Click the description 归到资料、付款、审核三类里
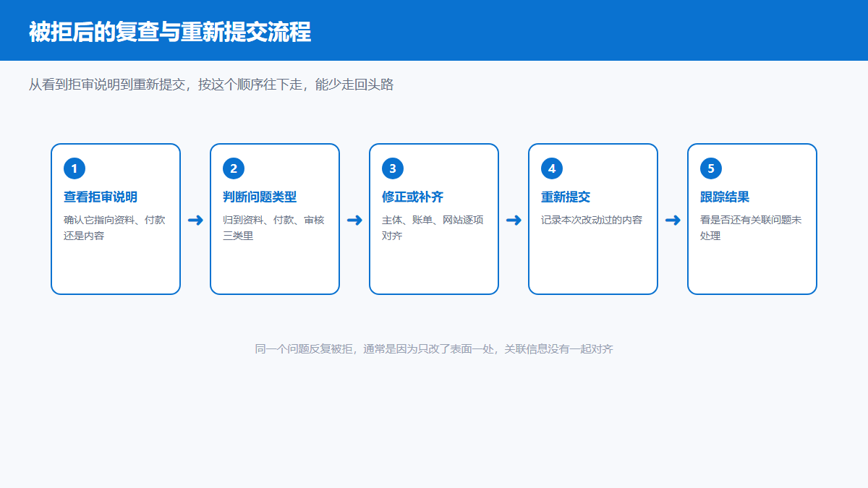The width and height of the screenshot is (868, 488). pyautogui.click(x=273, y=227)
